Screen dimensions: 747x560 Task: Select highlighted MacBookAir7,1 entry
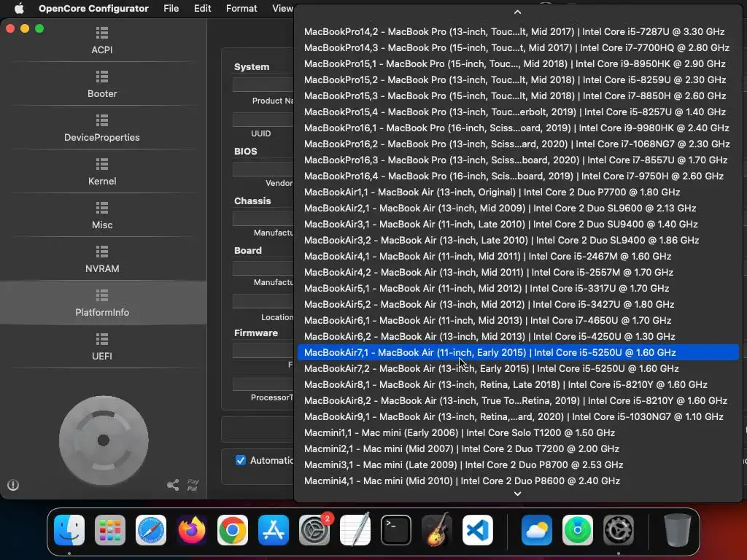coord(518,352)
